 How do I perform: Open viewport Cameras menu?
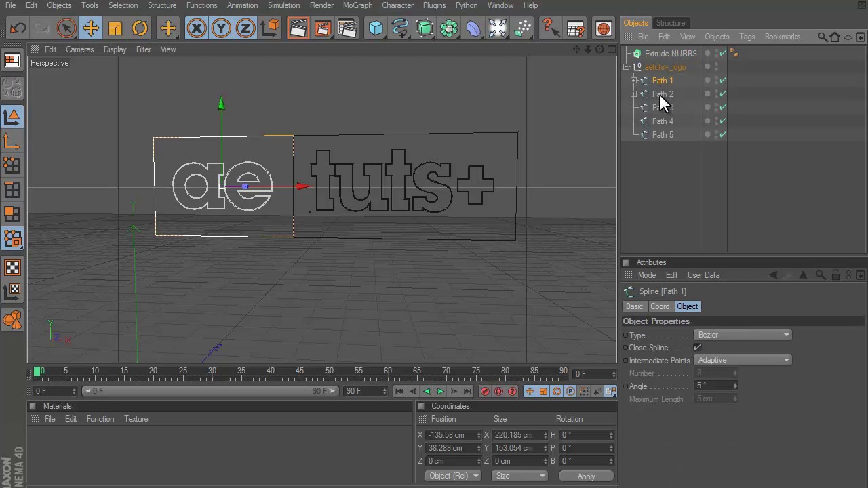click(79, 49)
